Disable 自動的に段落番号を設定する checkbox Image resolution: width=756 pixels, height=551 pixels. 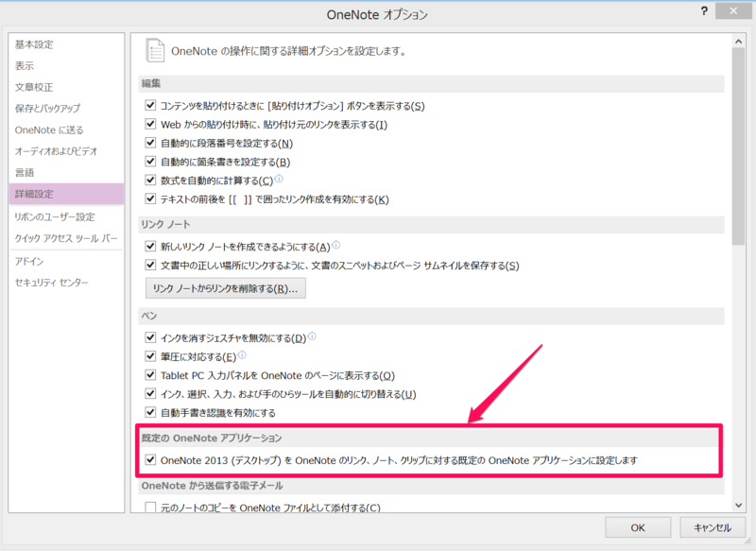tap(150, 143)
